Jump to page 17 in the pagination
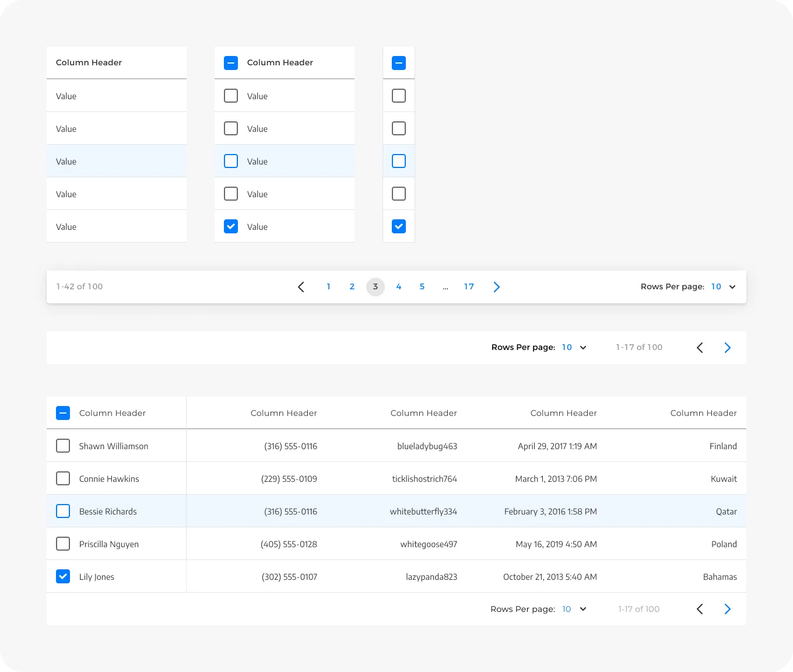 tap(469, 287)
